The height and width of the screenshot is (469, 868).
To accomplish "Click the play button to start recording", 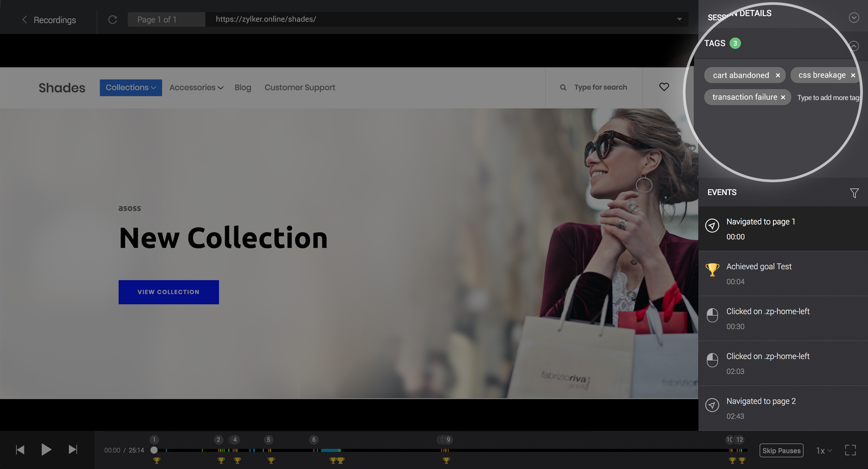I will click(x=46, y=450).
